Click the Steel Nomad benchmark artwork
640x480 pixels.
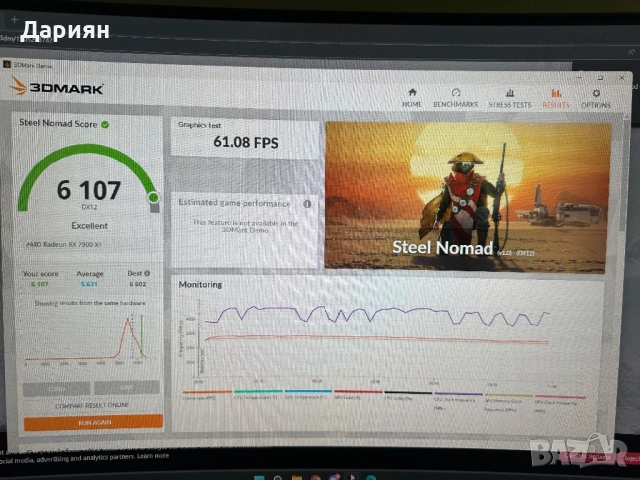point(467,195)
